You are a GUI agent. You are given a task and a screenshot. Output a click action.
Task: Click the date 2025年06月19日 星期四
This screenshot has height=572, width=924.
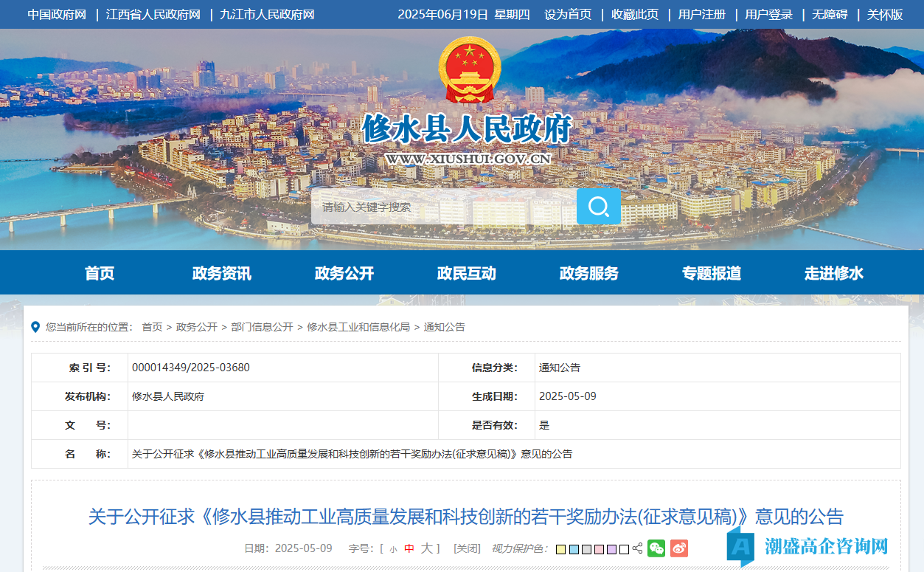pos(464,14)
